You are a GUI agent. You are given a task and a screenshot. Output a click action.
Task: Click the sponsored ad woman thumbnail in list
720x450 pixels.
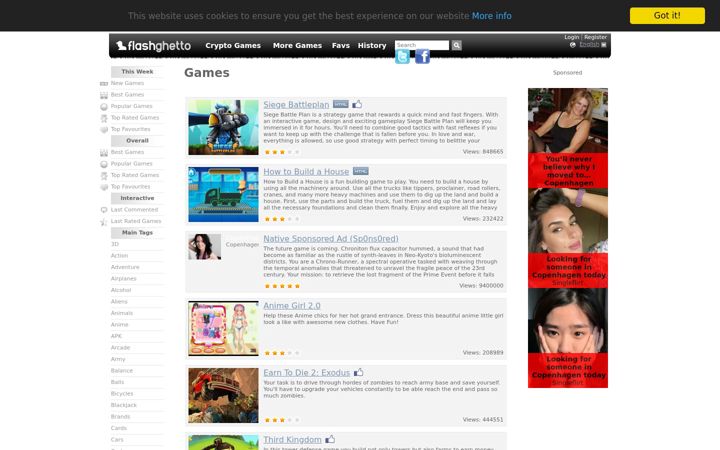pyautogui.click(x=204, y=247)
